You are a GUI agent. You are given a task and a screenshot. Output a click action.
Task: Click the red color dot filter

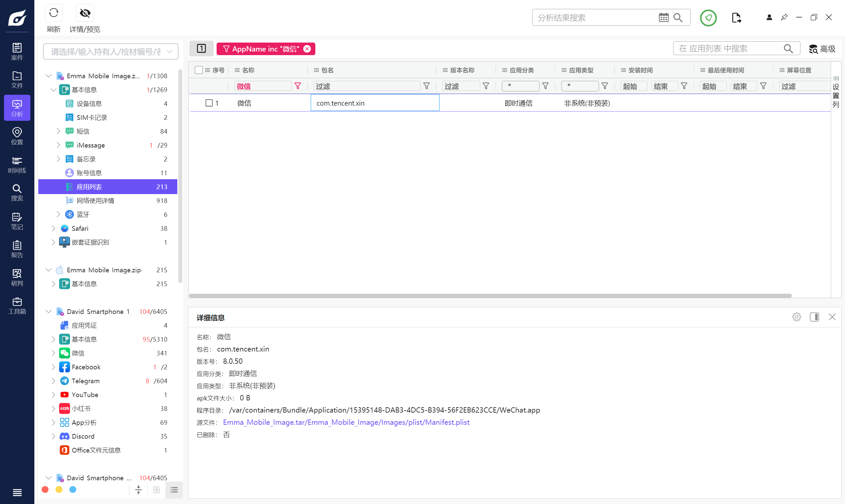coord(45,489)
